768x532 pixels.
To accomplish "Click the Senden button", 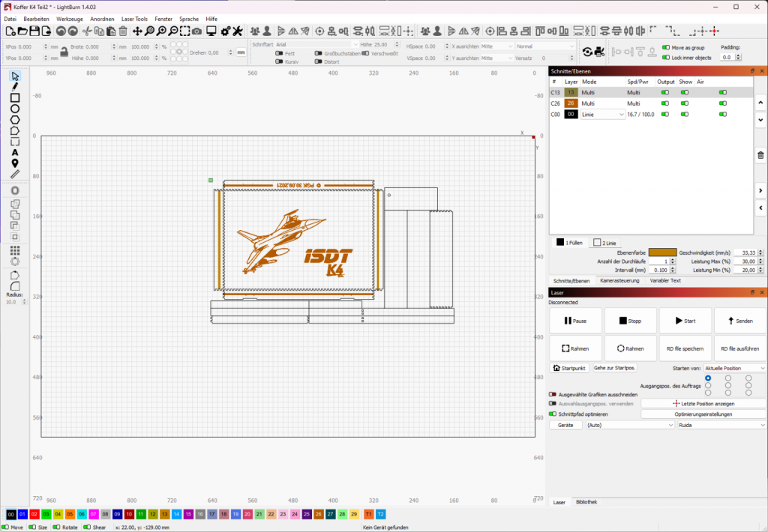I will click(x=740, y=321).
